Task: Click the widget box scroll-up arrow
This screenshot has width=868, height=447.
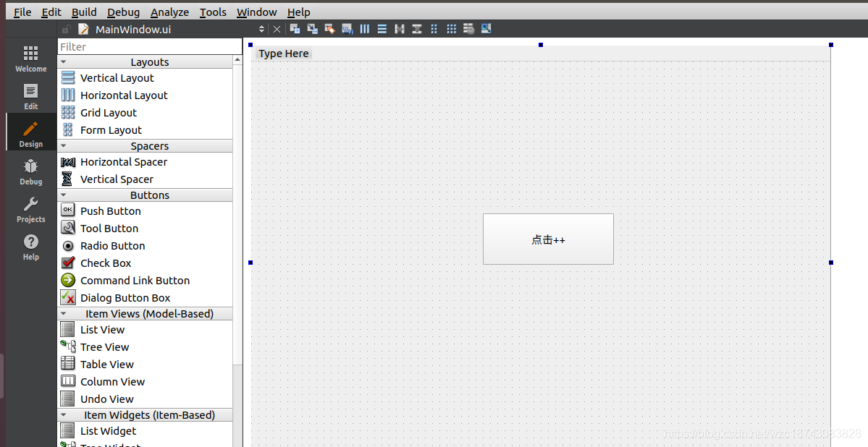Action: 237,60
